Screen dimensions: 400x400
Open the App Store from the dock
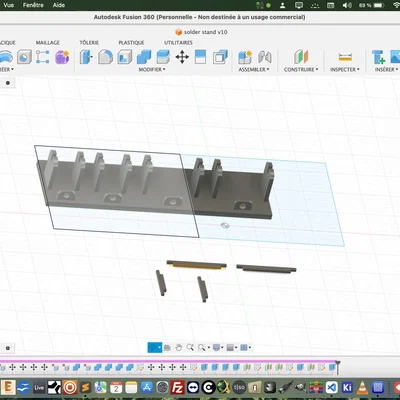click(x=147, y=388)
